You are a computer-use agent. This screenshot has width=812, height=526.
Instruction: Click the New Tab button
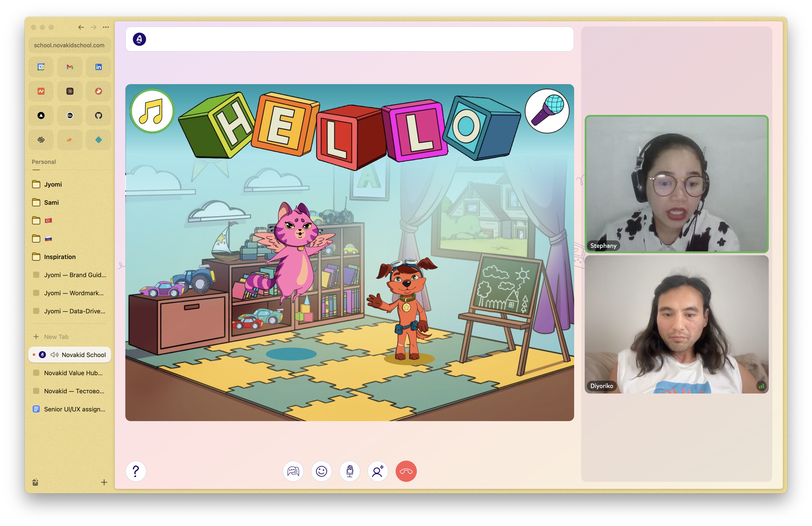(x=56, y=337)
